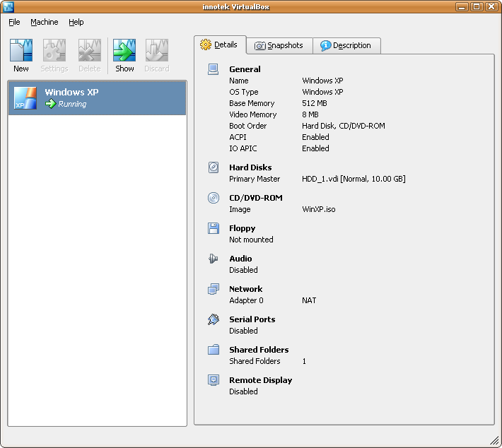Image resolution: width=502 pixels, height=448 pixels.
Task: Click the Floppy section heading
Action: [x=243, y=228]
